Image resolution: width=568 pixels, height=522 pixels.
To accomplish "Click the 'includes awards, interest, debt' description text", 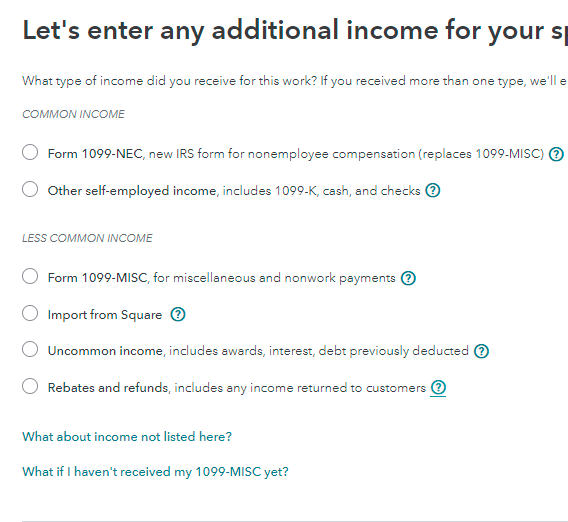I will tap(319, 351).
